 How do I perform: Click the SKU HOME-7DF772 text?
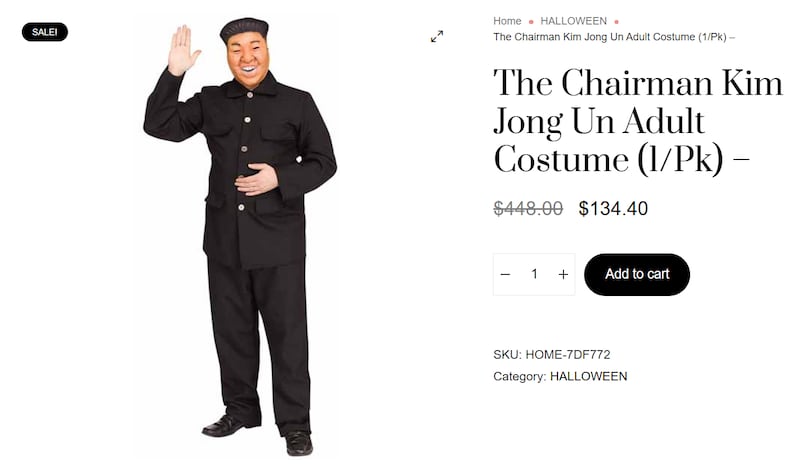coord(552,355)
